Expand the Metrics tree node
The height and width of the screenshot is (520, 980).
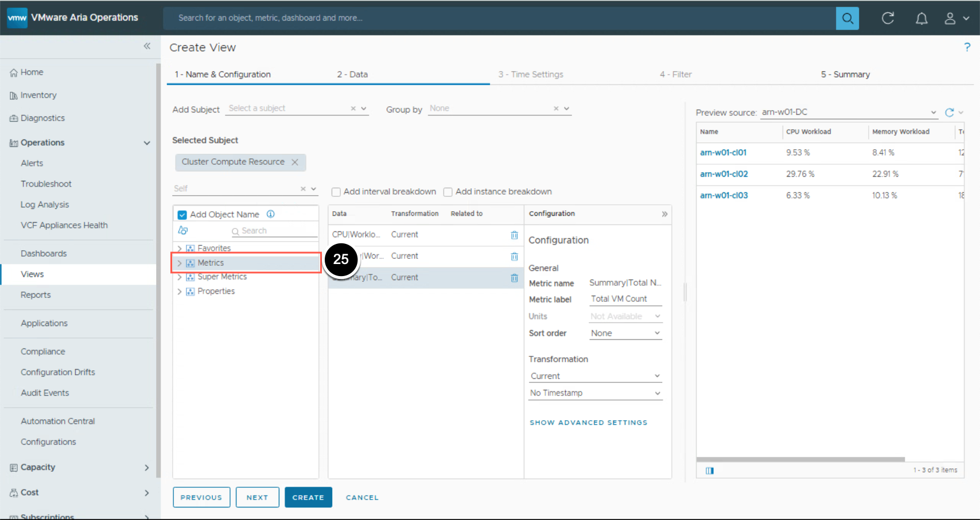click(x=180, y=263)
